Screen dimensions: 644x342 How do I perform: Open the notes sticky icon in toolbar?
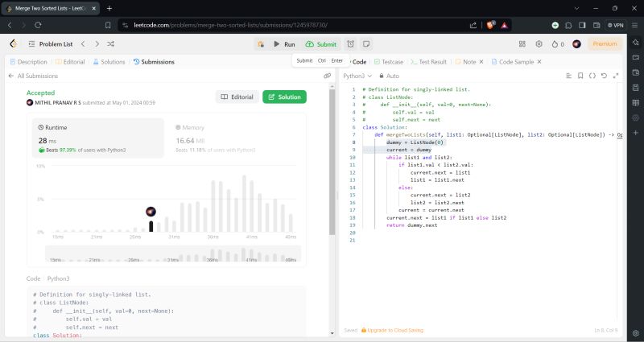[366, 44]
